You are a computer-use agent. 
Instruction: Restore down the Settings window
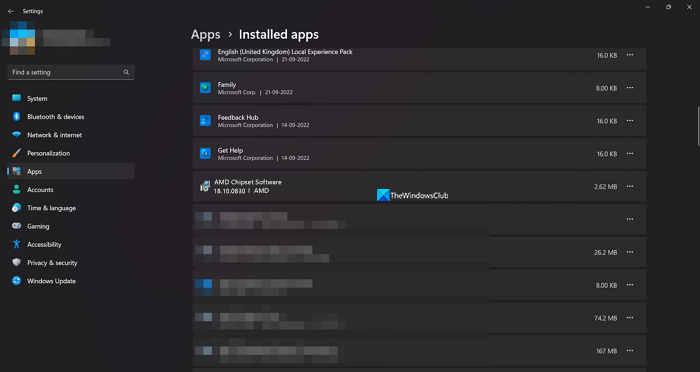click(x=668, y=7)
